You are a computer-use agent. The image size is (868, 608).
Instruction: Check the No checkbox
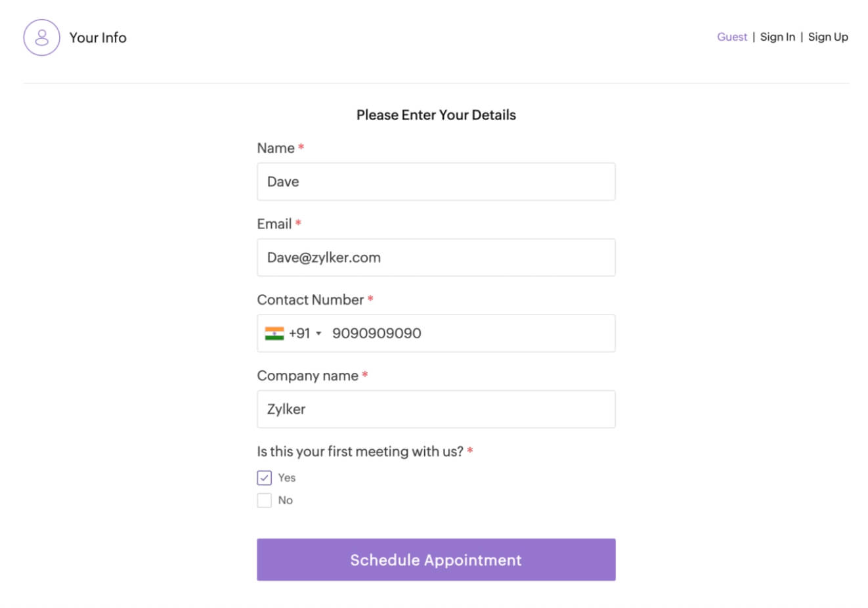click(265, 500)
